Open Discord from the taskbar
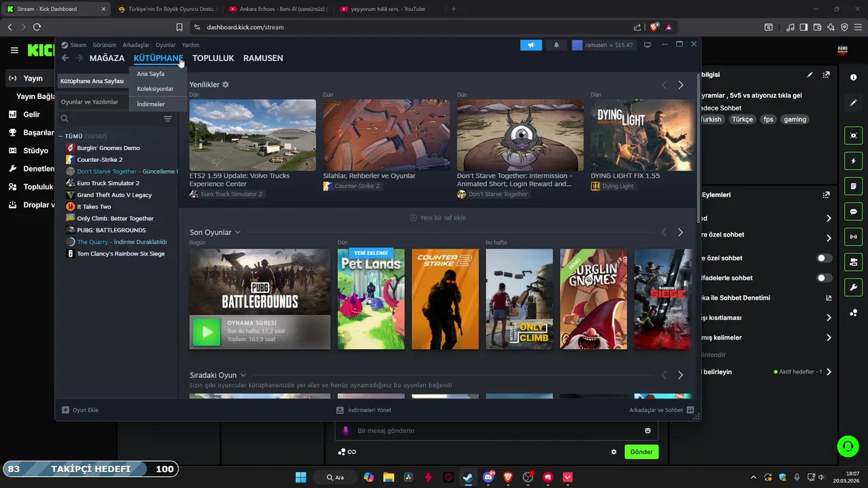Viewport: 868px width, 488px height. [488, 477]
